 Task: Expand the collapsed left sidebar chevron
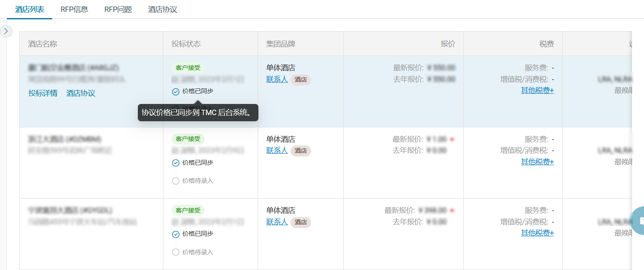pyautogui.click(x=6, y=31)
